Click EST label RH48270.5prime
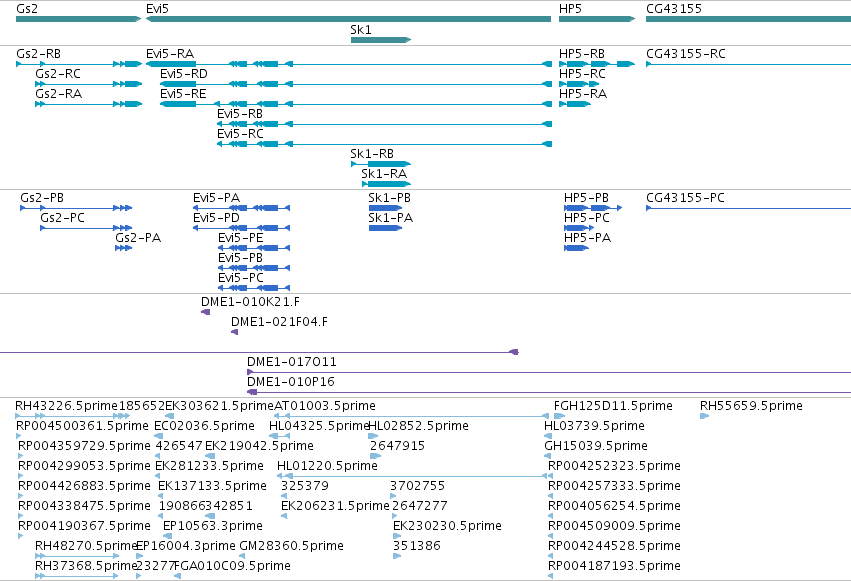This screenshot has width=851, height=581. (x=86, y=547)
